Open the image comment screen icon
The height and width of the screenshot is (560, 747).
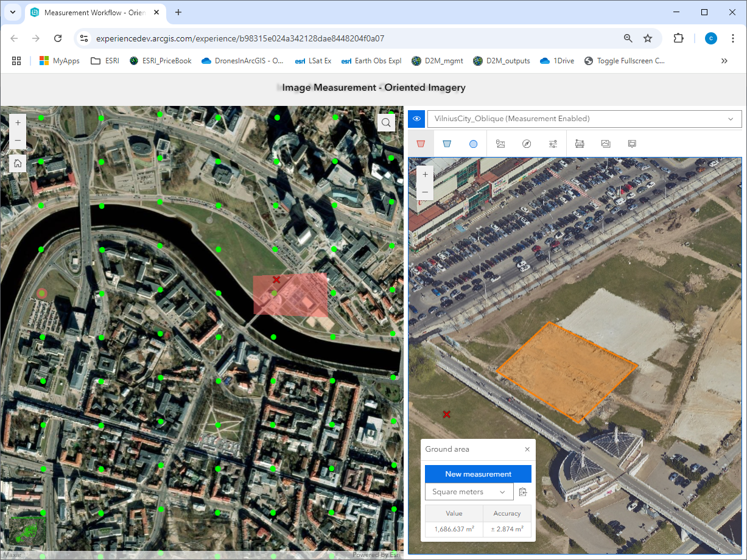[632, 144]
